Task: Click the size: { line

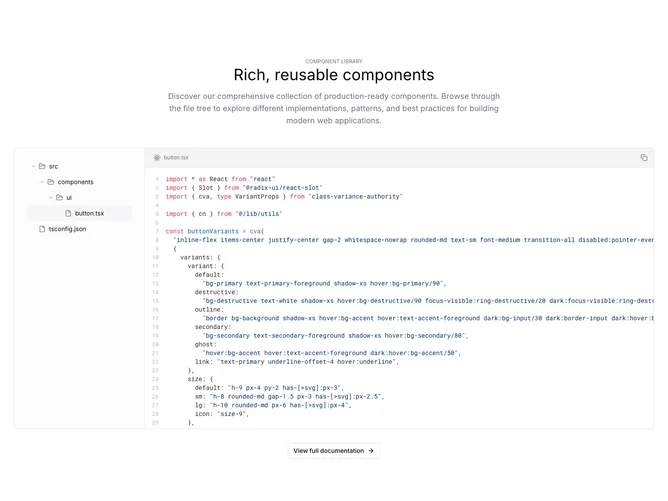Action: tap(200, 379)
